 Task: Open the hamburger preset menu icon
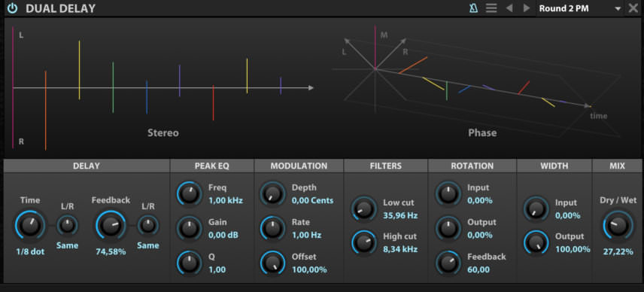click(x=491, y=8)
